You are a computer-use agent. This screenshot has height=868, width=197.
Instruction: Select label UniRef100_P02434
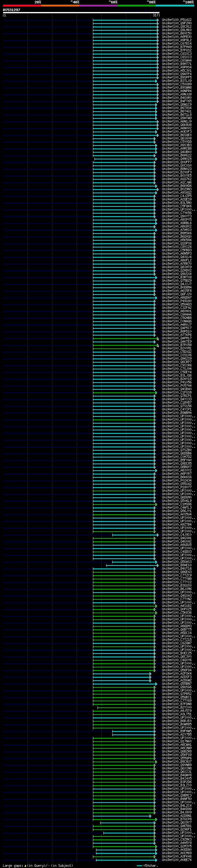click(177, 481)
